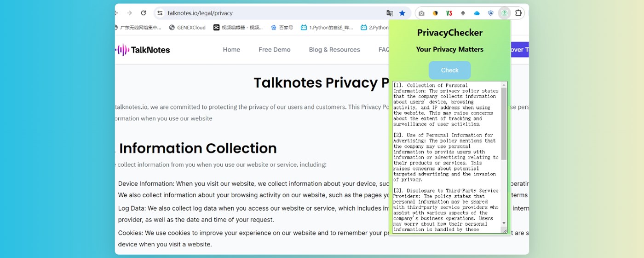The height and width of the screenshot is (258, 644).
Task: Reload the page with the refresh icon
Action: click(x=144, y=13)
